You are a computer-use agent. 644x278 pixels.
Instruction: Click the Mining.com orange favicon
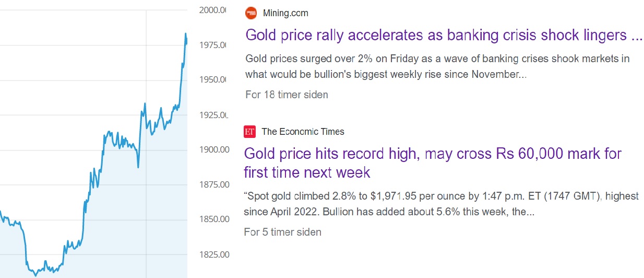251,13
